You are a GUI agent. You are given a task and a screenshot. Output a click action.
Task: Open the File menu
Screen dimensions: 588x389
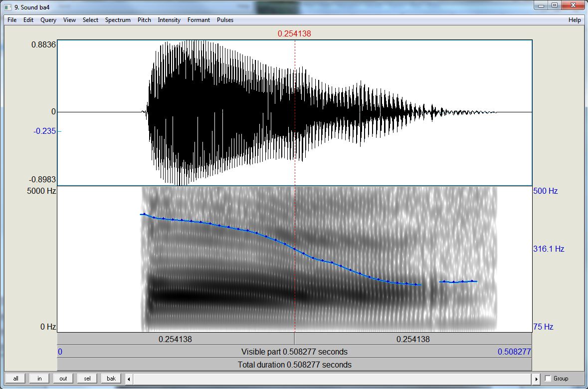click(x=12, y=20)
